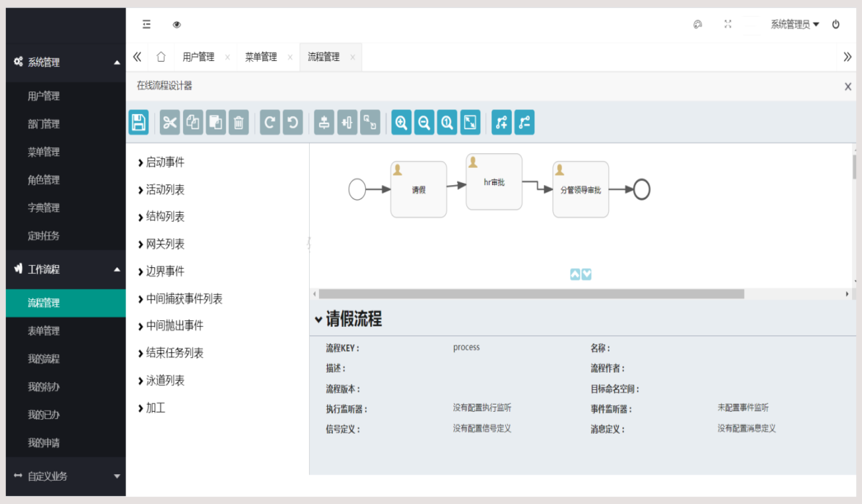
Task: Click the Redo clockwise arrow icon
Action: [270, 123]
